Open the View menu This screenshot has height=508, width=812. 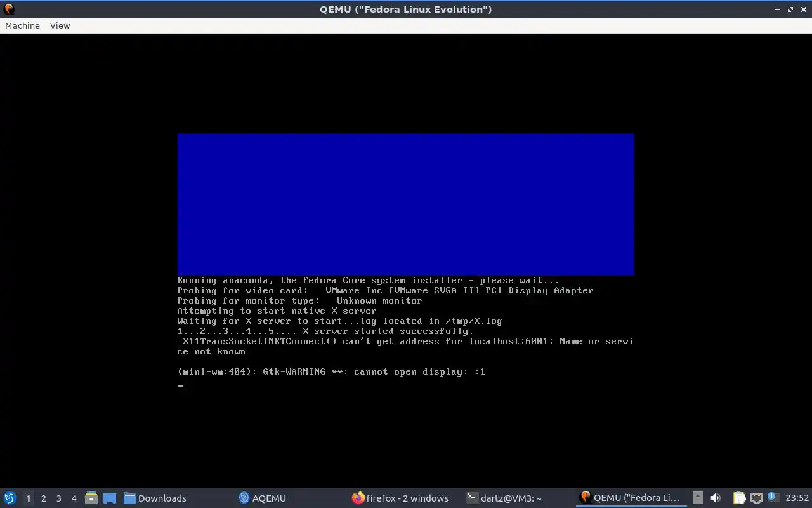pyautogui.click(x=60, y=25)
